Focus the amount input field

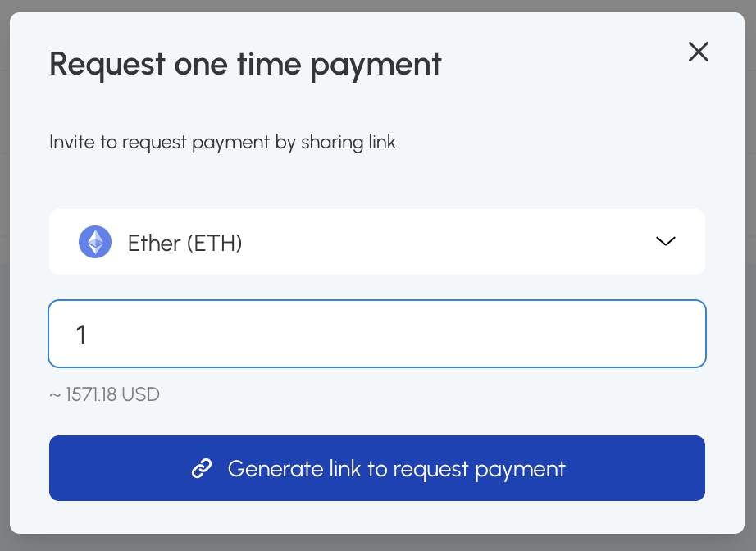coord(377,334)
